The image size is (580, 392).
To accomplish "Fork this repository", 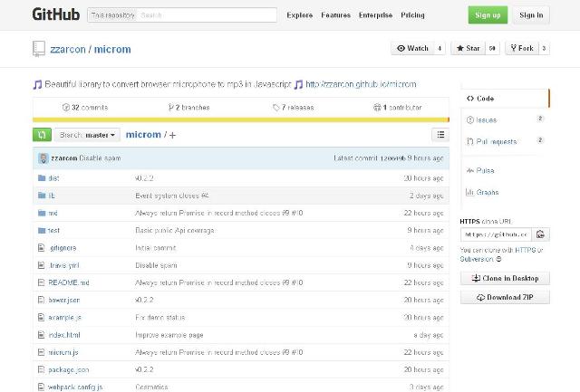I will click(x=522, y=48).
